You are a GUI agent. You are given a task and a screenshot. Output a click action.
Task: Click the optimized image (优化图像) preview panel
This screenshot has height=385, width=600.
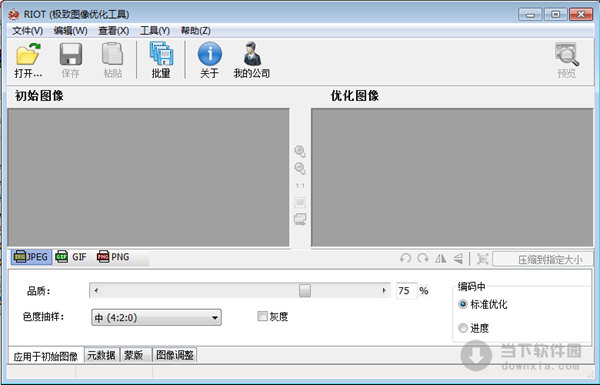452,178
